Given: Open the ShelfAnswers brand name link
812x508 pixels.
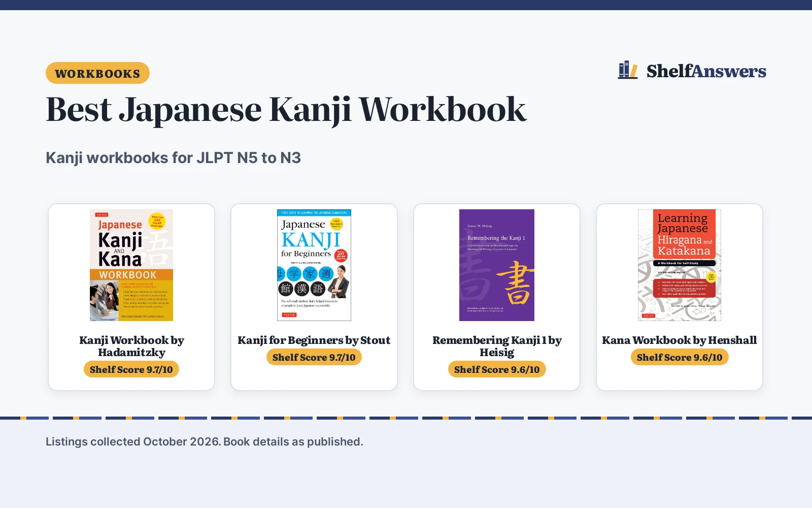Looking at the screenshot, I should 706,71.
